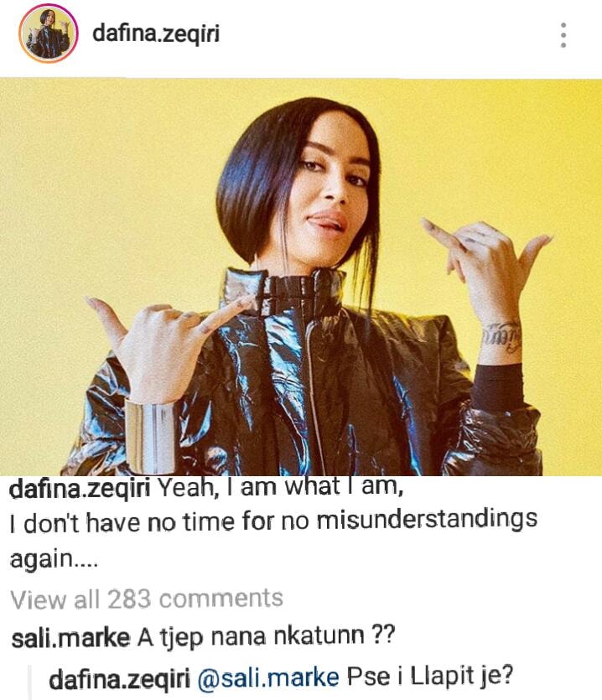Follow the @sali.marke mention link
This screenshot has height=700, width=602.
(x=268, y=678)
